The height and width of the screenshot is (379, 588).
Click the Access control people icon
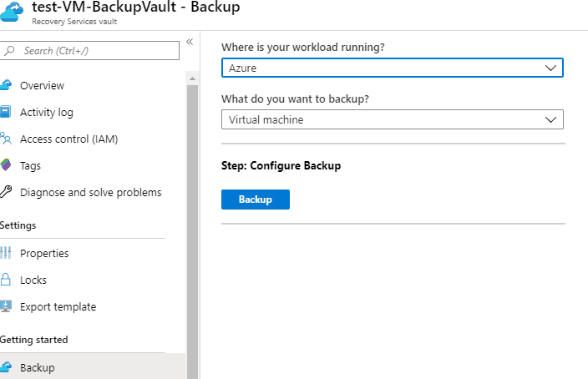click(6, 139)
